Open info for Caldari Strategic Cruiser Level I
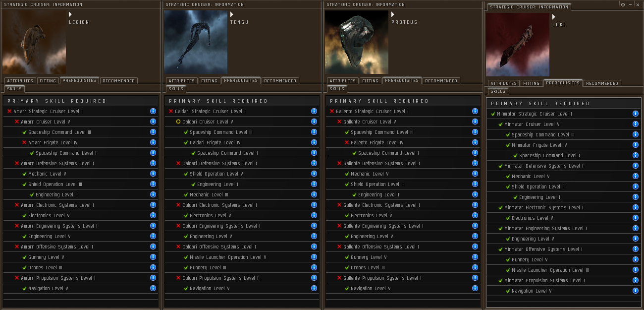Image resolution: width=644 pixels, height=310 pixels. tap(314, 111)
